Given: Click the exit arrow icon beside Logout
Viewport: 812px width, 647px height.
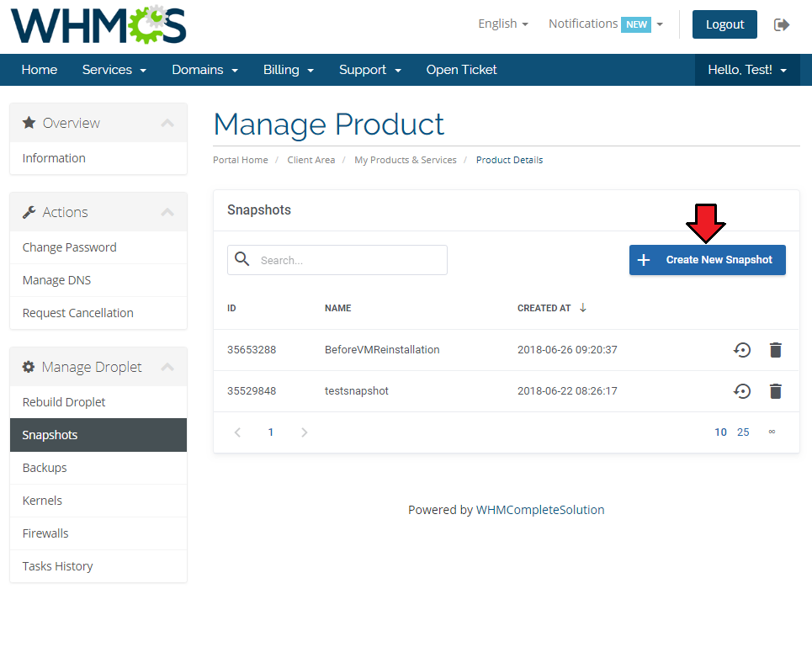Looking at the screenshot, I should click(x=782, y=24).
